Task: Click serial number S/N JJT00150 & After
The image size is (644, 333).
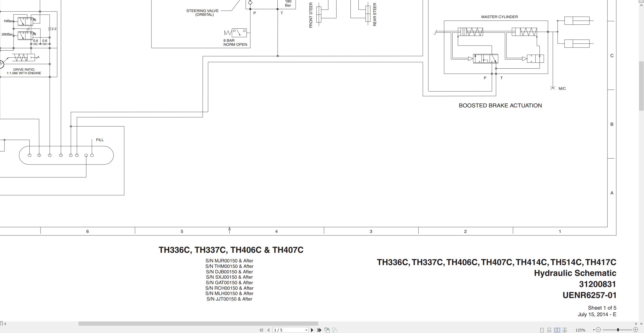Action: [x=229, y=299]
